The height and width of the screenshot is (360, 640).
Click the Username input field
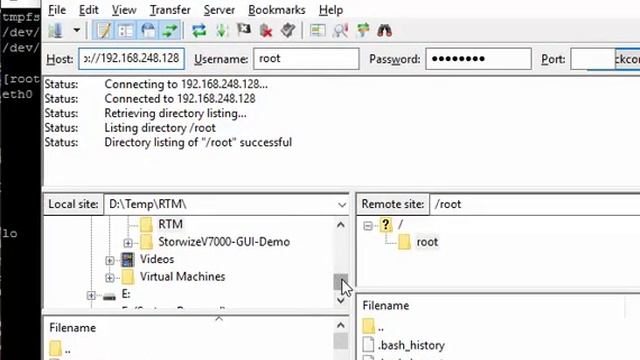click(306, 59)
